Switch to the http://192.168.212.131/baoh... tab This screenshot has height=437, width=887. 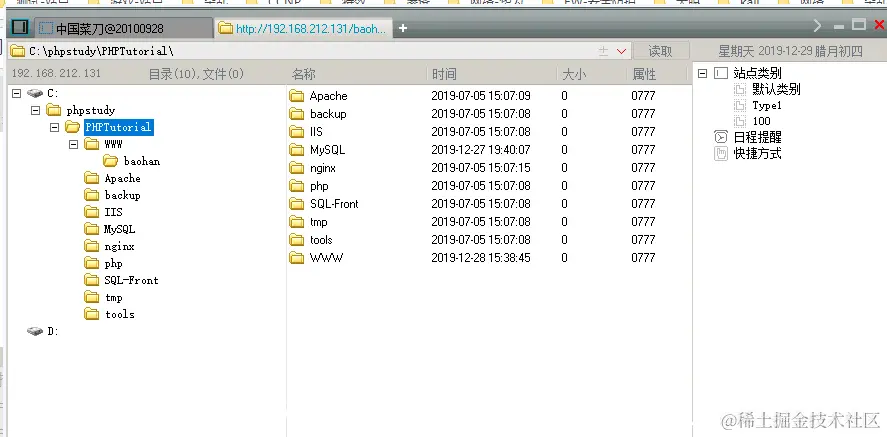tap(303, 28)
